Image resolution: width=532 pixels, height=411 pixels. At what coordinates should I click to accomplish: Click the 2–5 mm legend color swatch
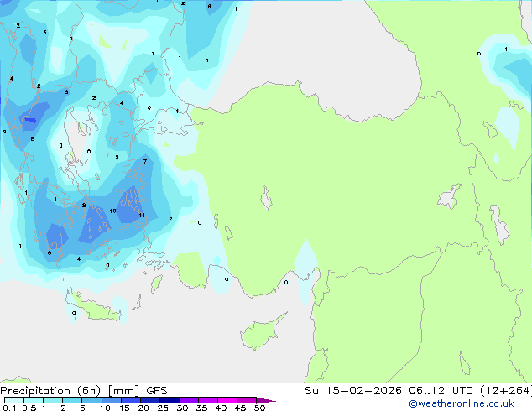point(72,400)
